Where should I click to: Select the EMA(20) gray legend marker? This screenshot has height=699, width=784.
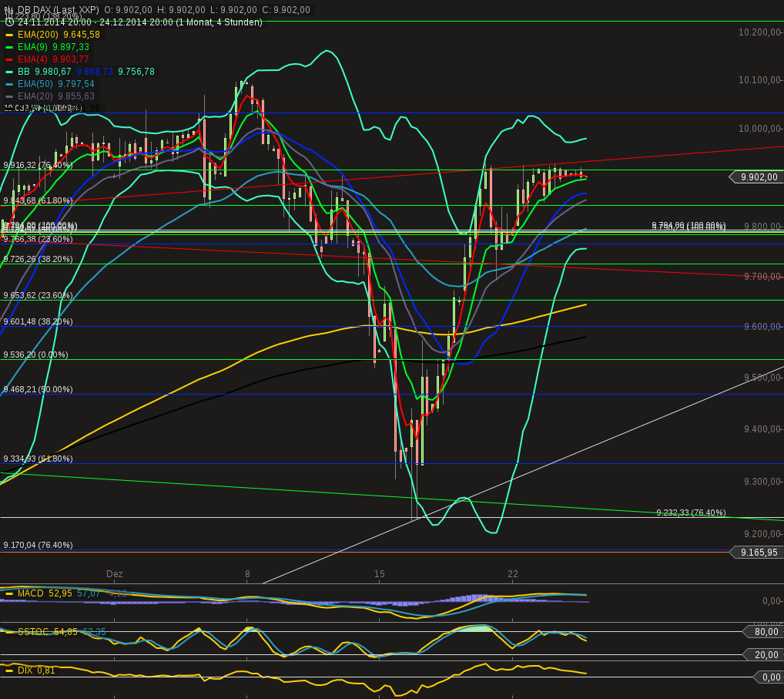(x=9, y=96)
